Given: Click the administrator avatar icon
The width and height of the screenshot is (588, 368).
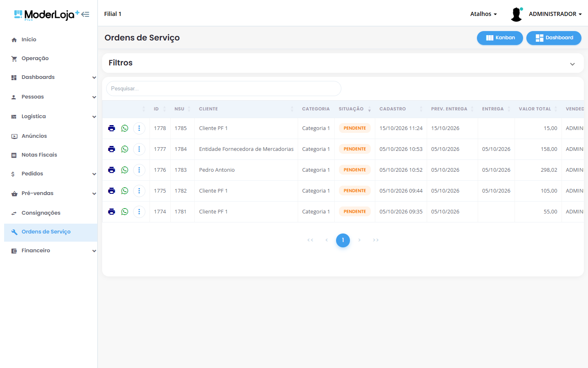Looking at the screenshot, I should (517, 14).
